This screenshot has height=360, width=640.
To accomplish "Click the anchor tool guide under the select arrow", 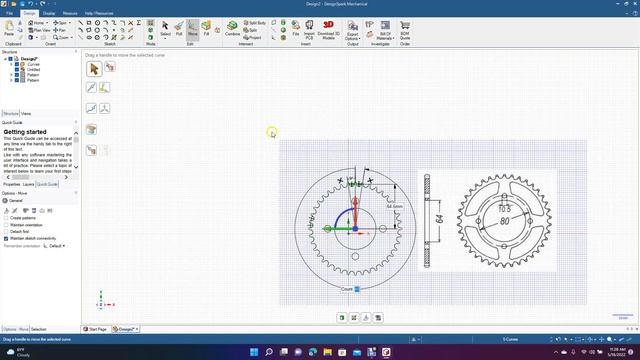I will [91, 87].
